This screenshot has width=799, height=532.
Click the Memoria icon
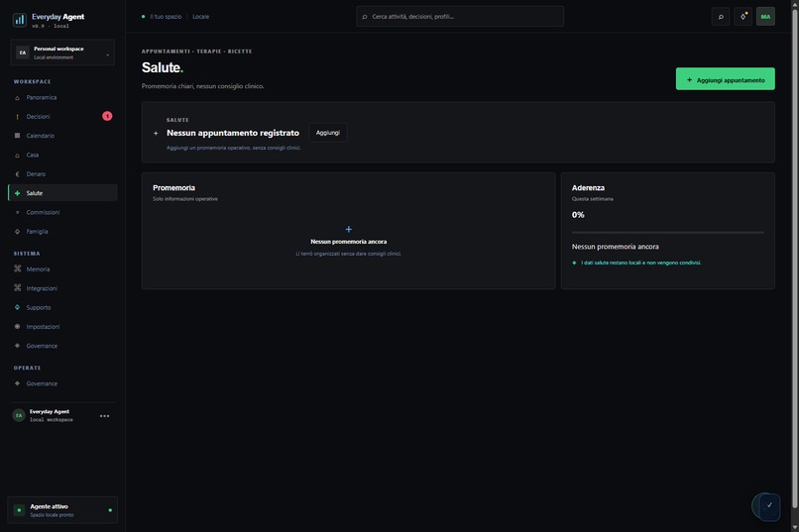17,268
